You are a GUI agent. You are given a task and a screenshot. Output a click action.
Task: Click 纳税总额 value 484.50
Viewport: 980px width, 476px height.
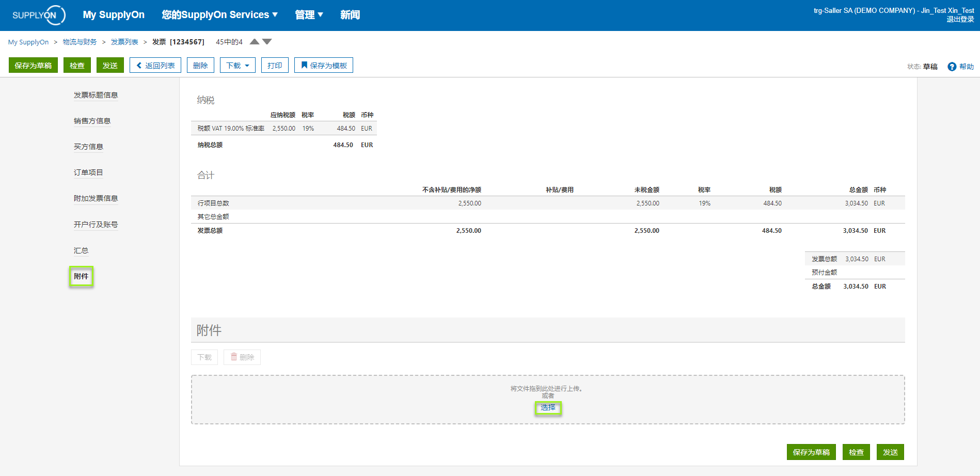(343, 145)
